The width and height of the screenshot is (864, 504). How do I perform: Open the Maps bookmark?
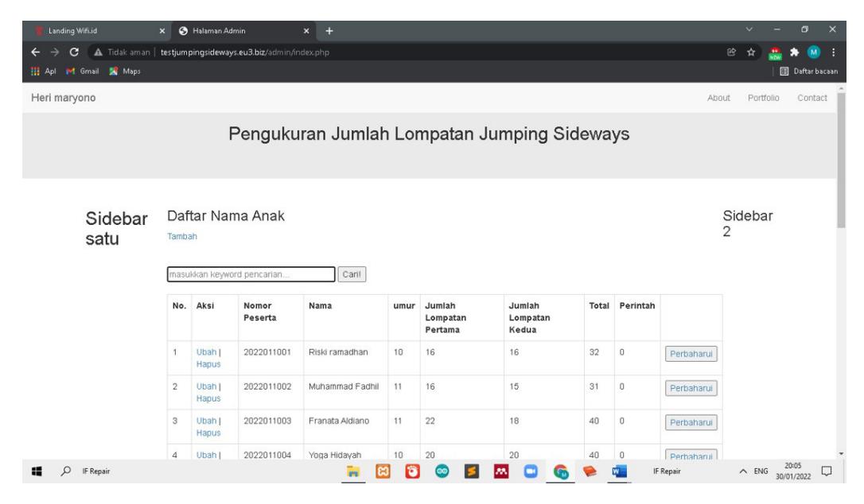click(125, 71)
